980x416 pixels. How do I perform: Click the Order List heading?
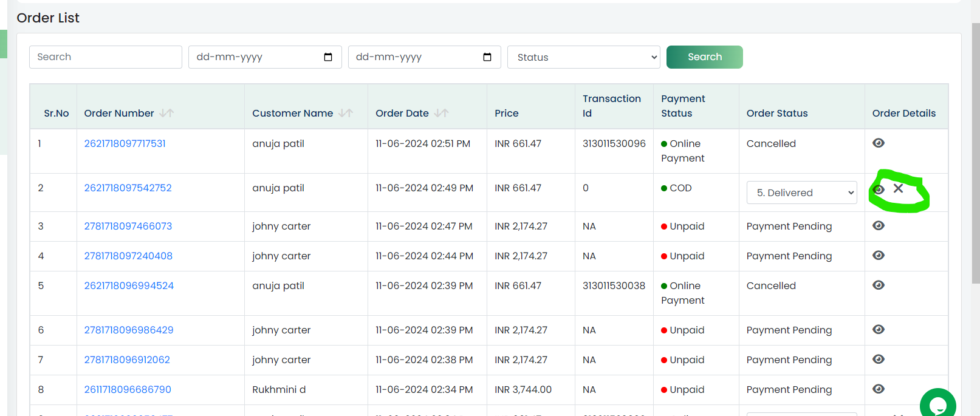pos(48,18)
